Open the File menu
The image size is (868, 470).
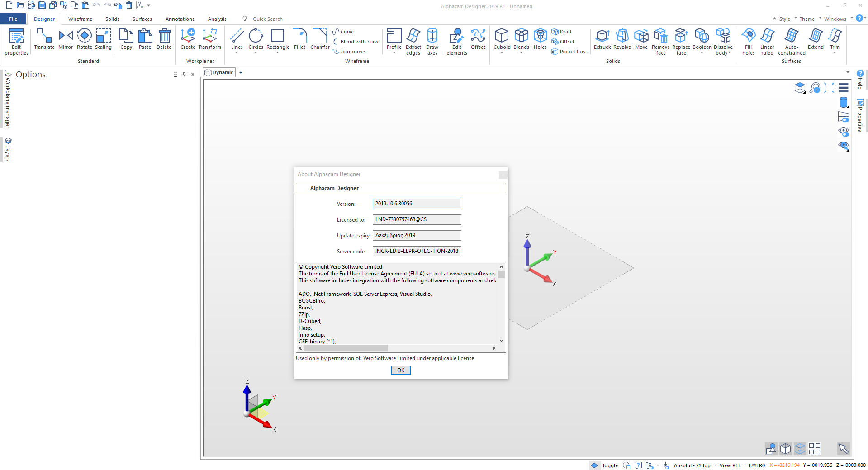pos(13,19)
